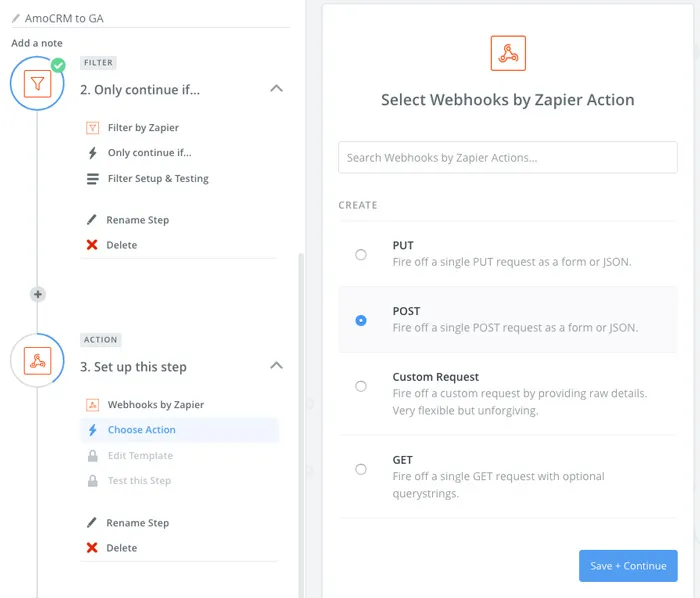Click red X icon of Delete under Action
Image resolution: width=700 pixels, height=598 pixels.
[92, 548]
